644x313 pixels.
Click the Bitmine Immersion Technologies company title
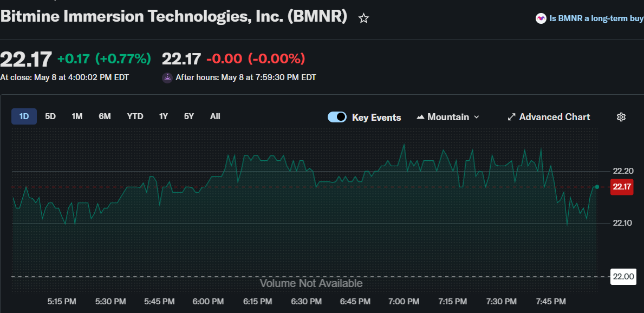pyautogui.click(x=174, y=17)
